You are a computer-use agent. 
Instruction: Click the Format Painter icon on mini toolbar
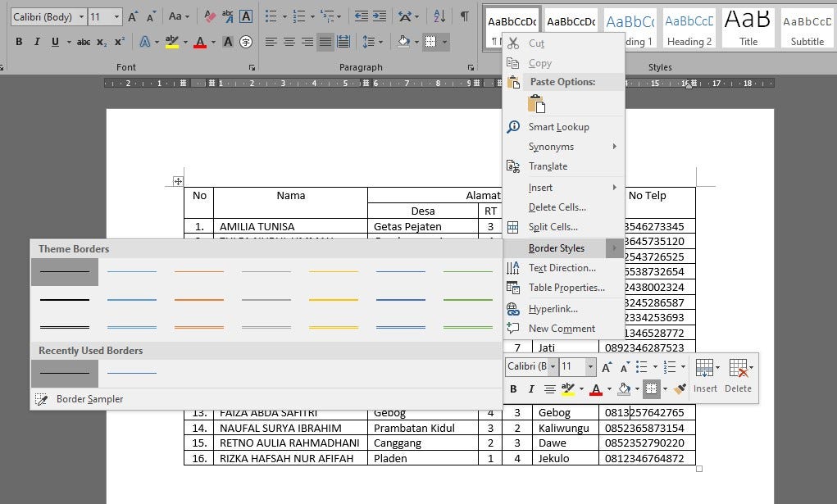pos(678,388)
